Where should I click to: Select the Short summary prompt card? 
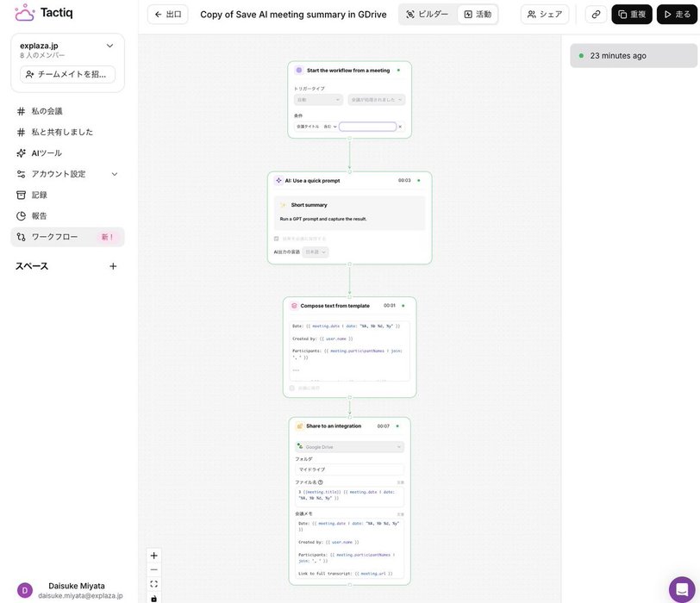349,212
